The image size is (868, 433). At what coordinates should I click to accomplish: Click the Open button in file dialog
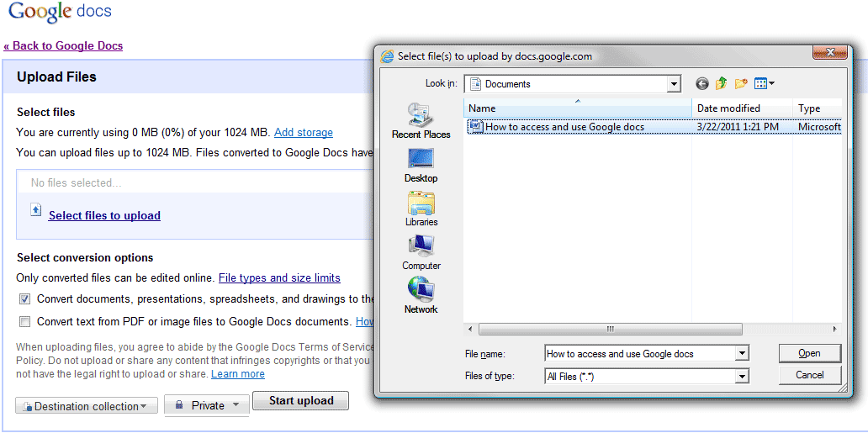point(809,353)
